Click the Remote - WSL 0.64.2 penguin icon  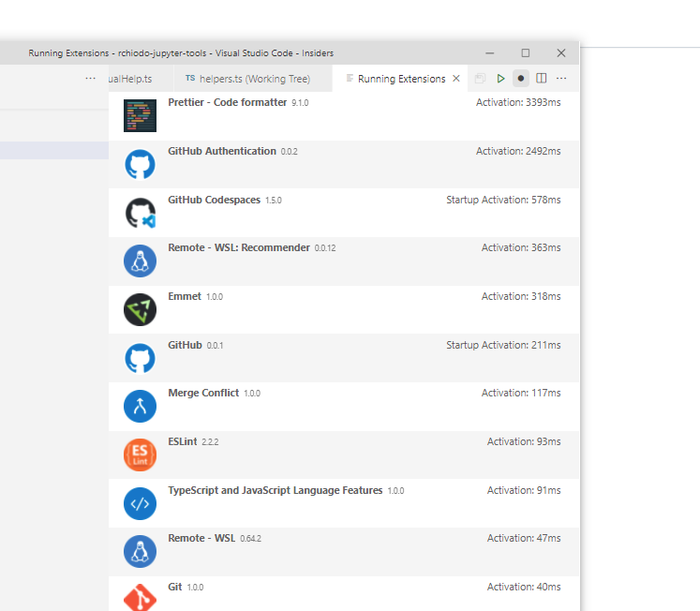click(x=140, y=552)
